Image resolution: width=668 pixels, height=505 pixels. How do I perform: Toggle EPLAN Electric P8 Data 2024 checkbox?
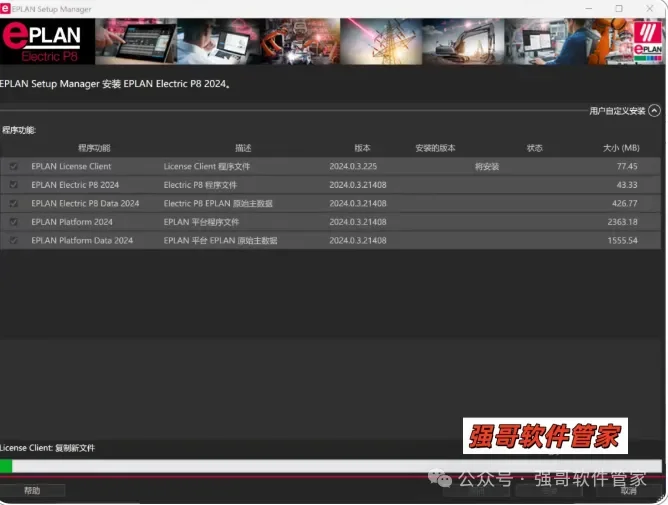tap(14, 203)
